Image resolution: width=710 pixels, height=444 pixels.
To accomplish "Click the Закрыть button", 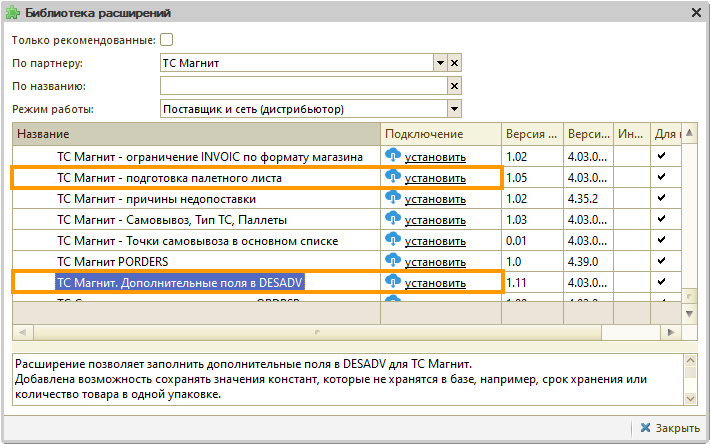I will click(x=670, y=428).
